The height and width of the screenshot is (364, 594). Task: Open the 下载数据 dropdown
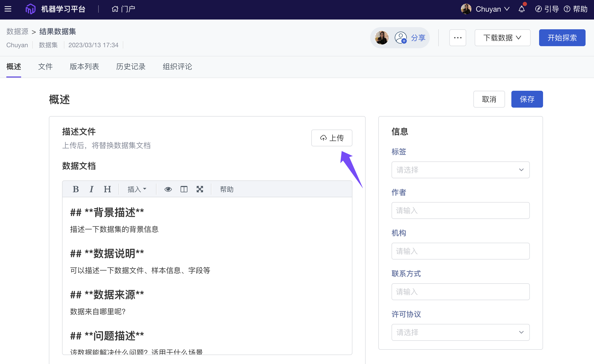pyautogui.click(x=502, y=38)
